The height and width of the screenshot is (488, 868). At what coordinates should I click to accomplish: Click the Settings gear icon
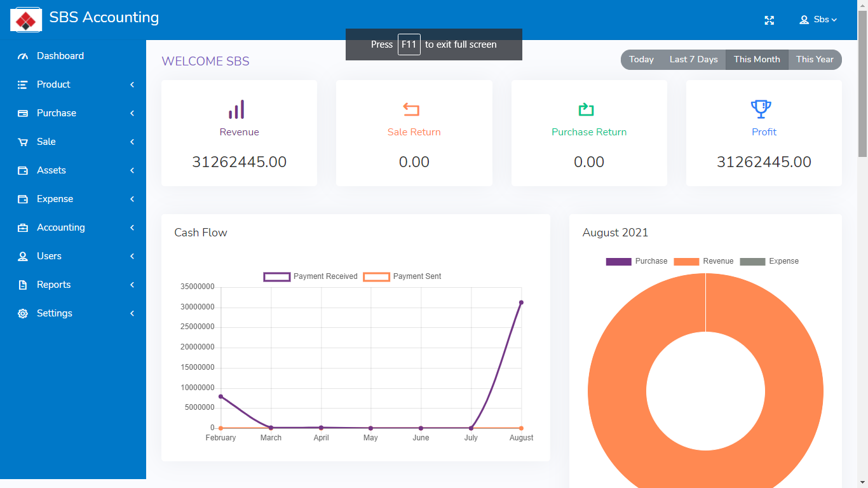[23, 313]
